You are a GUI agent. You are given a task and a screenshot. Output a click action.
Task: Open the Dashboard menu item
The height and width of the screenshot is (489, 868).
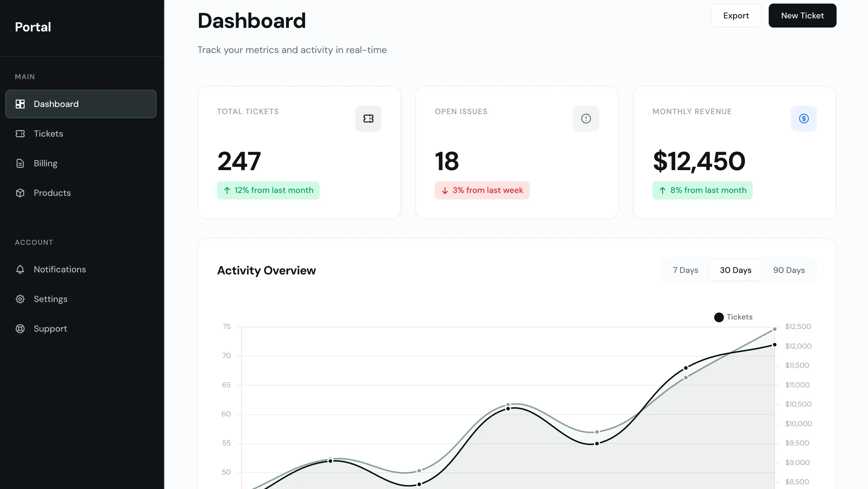81,104
